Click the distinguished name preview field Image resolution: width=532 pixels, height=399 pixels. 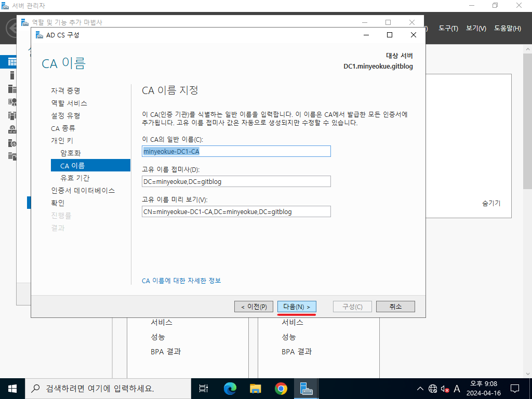pos(236,212)
